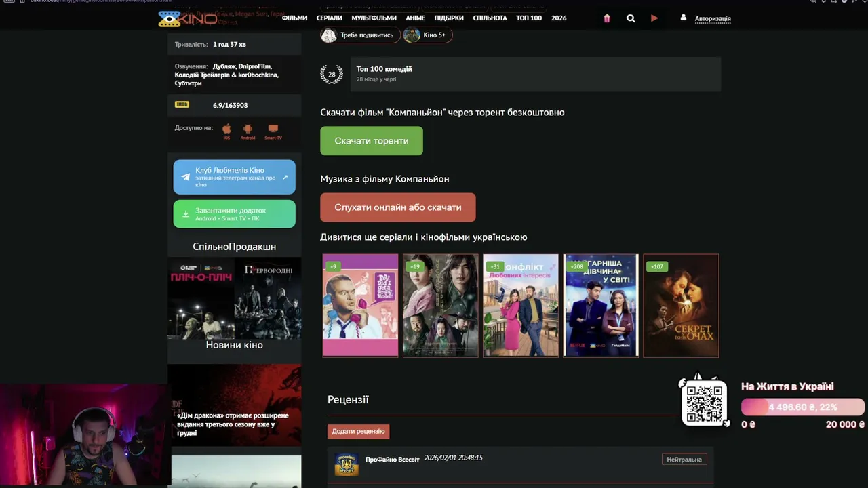The height and width of the screenshot is (488, 868).
Task: Click the download arrow icon on green banner
Action: 185,214
